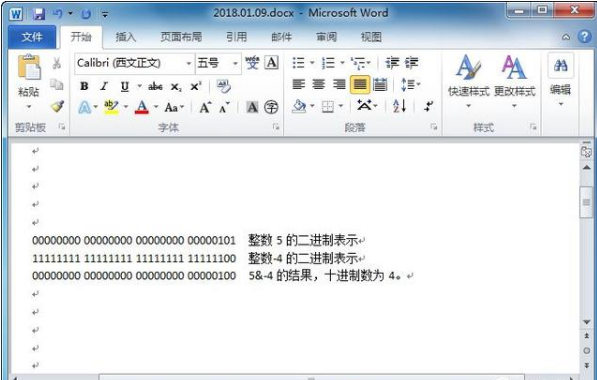The width and height of the screenshot is (597, 380).
Task: Toggle Italic formatting
Action: (104, 86)
